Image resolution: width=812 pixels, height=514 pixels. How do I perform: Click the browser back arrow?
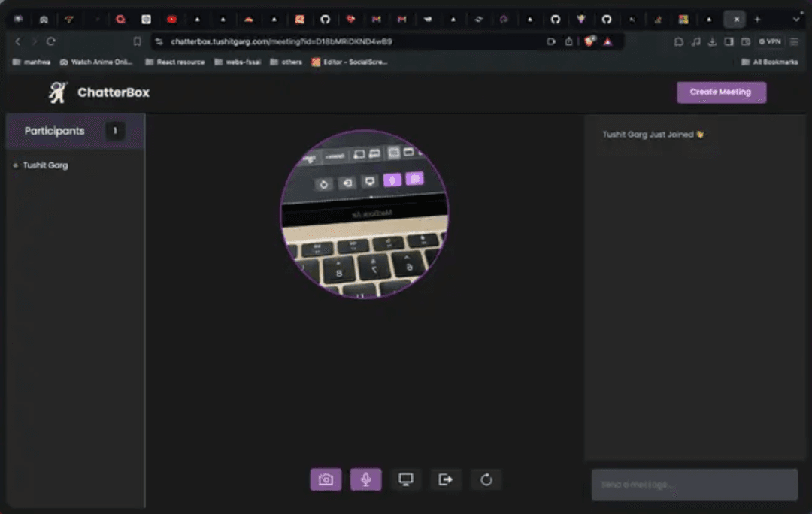click(18, 41)
